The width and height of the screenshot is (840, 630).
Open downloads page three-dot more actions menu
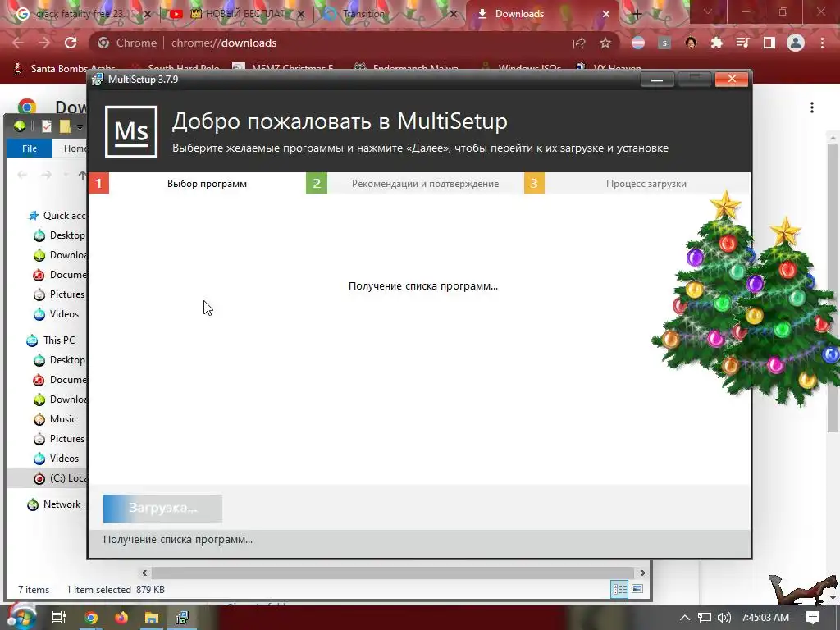pos(812,107)
